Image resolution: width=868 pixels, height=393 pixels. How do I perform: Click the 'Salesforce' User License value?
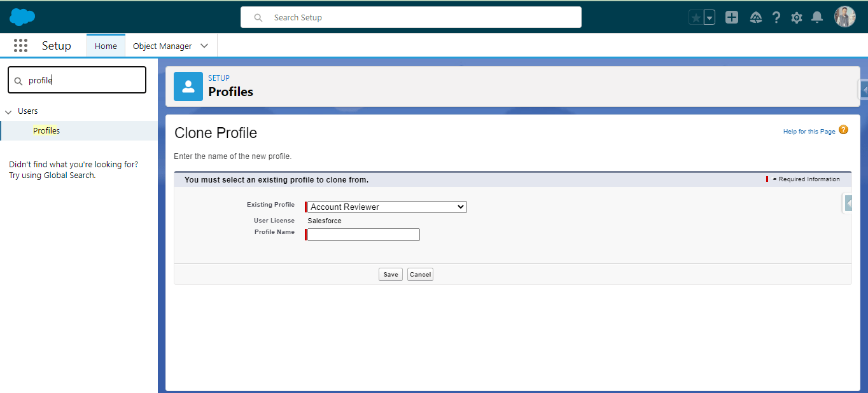[325, 221]
